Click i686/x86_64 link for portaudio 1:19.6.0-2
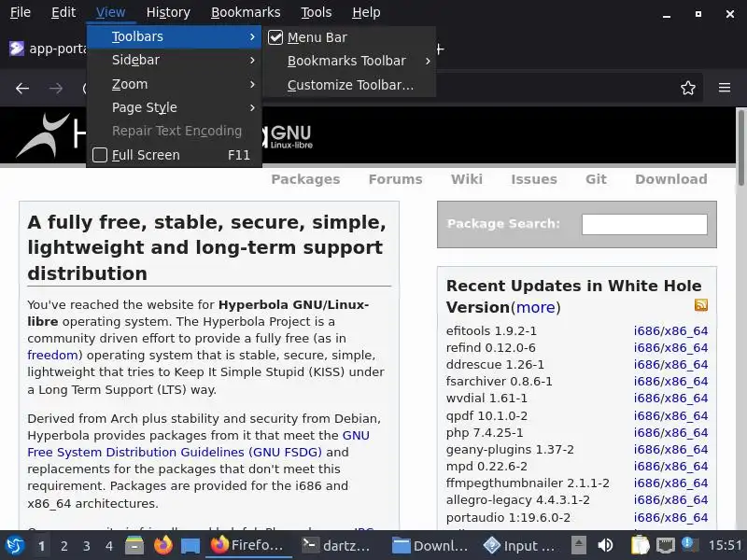 click(x=670, y=517)
